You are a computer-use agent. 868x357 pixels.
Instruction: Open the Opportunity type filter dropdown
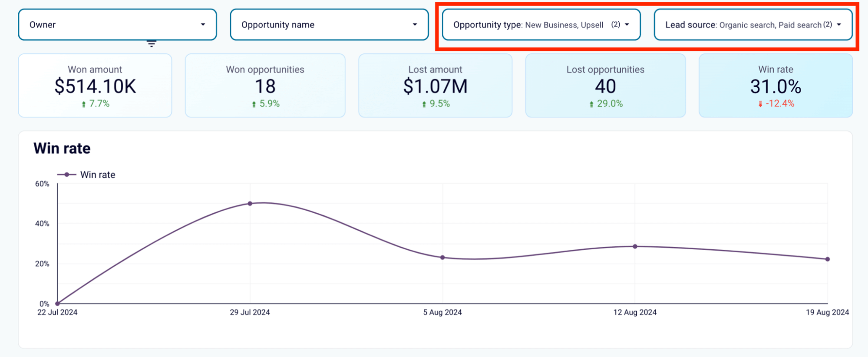(x=541, y=25)
